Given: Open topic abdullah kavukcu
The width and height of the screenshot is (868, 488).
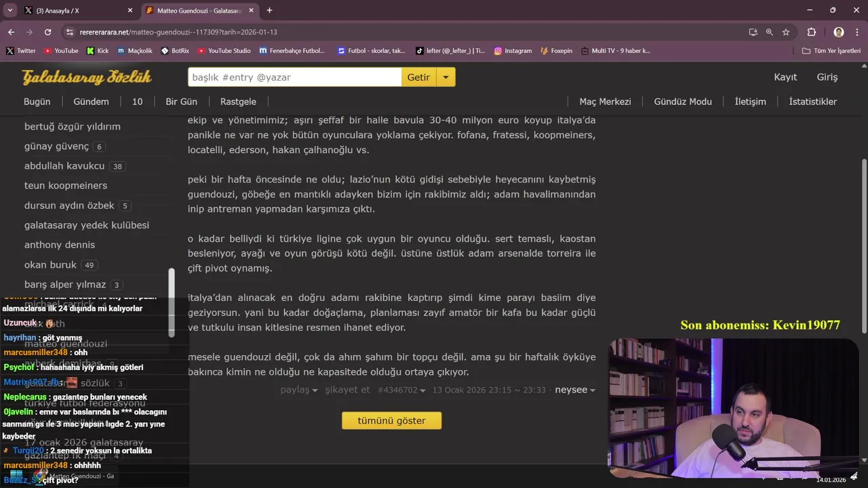Looking at the screenshot, I should [64, 166].
